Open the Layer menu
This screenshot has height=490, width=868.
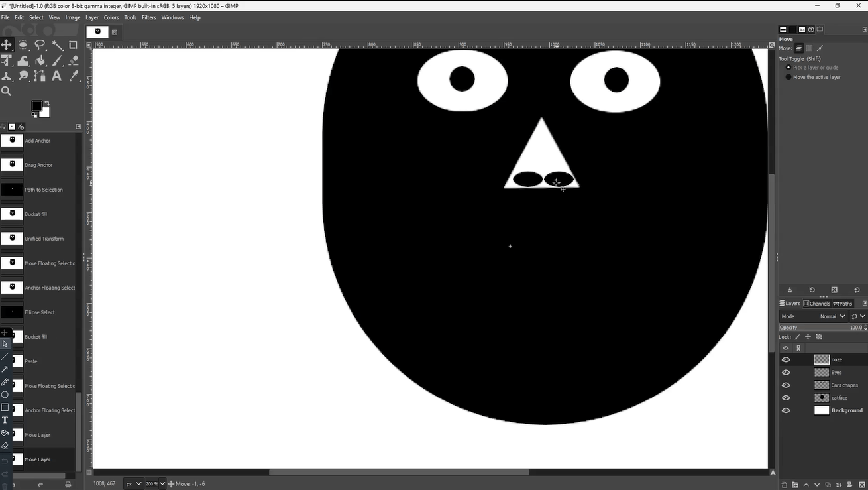(x=92, y=17)
